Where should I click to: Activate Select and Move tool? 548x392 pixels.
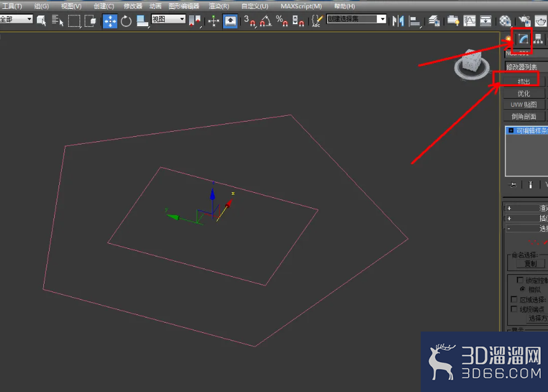pos(110,21)
